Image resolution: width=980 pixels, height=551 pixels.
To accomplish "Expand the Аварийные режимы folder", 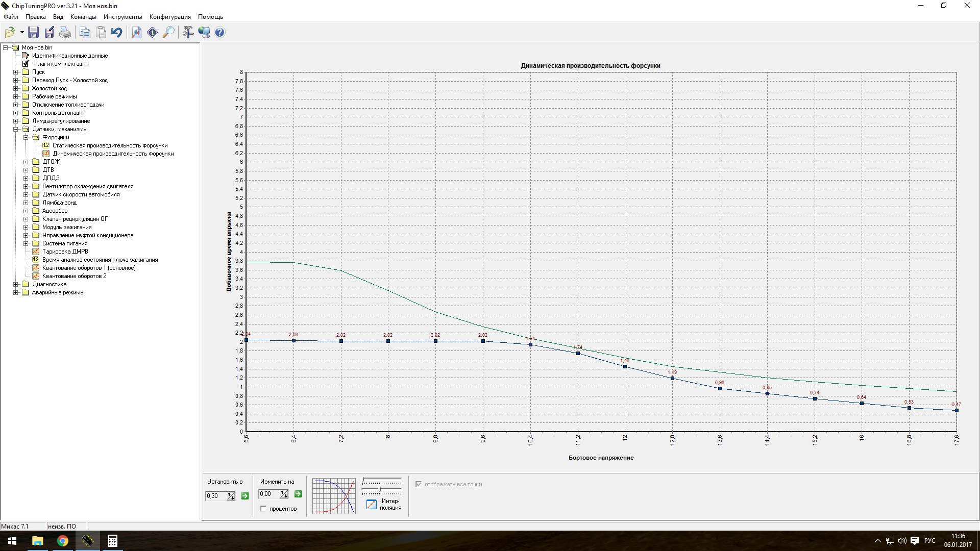I will tap(16, 292).
